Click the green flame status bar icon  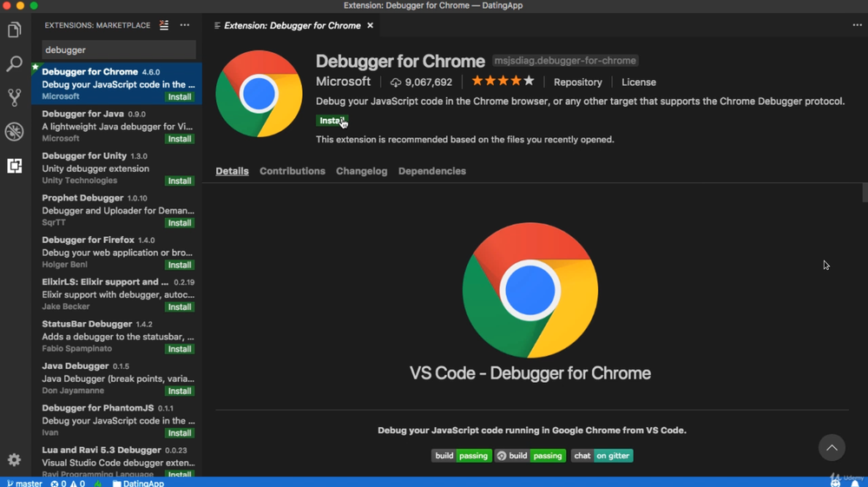pos(98,483)
